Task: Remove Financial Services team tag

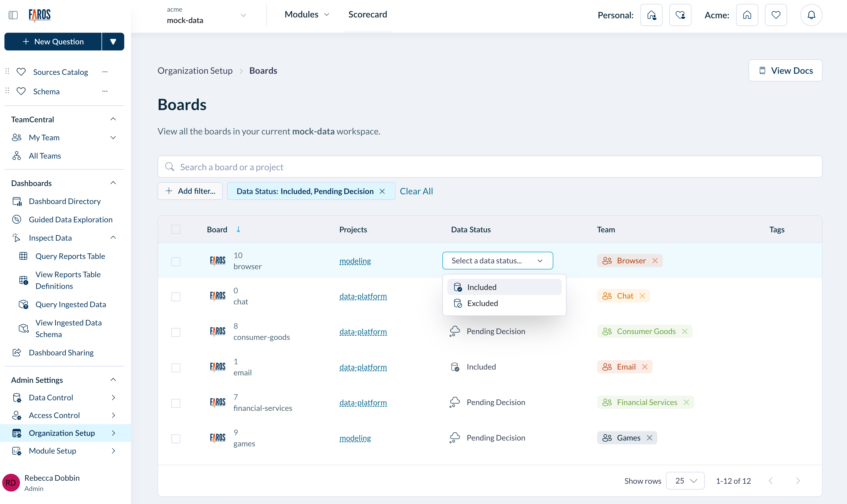Action: [686, 402]
